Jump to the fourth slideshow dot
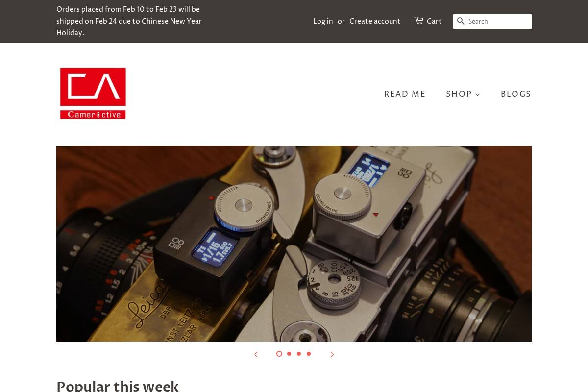 (309, 354)
